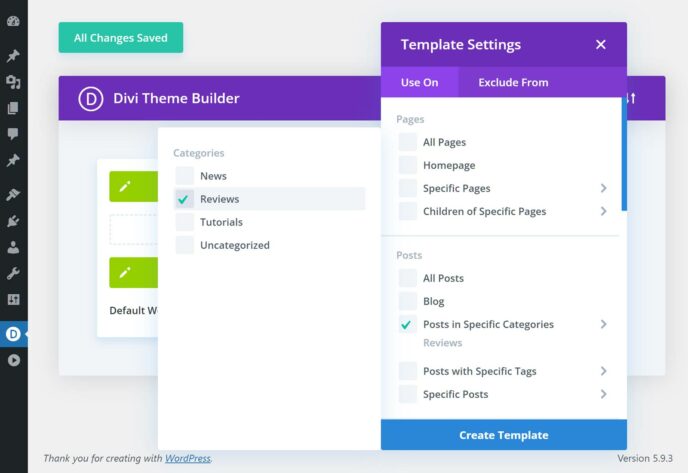Check the News category box

click(184, 176)
